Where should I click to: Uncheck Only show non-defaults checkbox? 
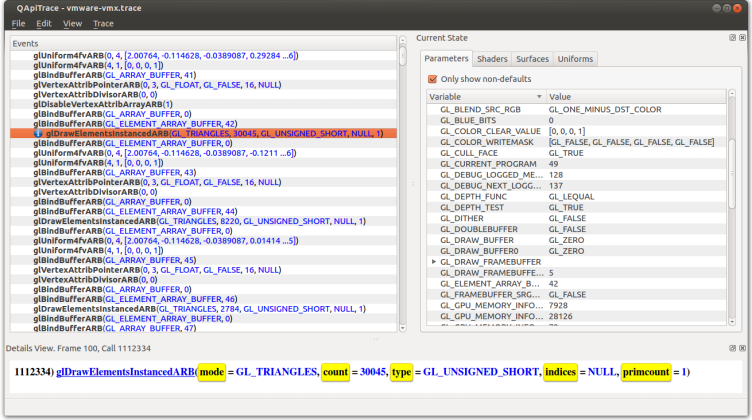click(x=433, y=79)
